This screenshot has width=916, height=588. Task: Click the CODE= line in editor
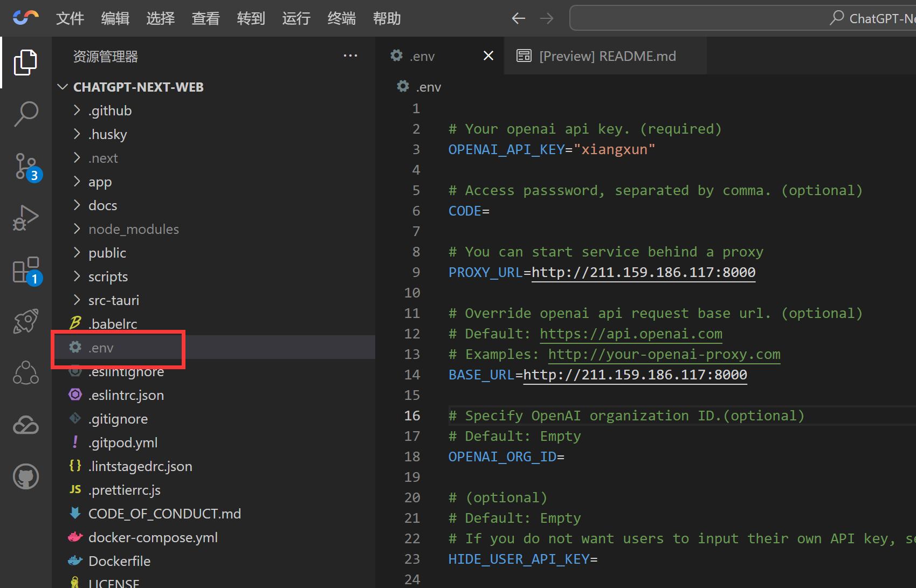click(x=469, y=211)
